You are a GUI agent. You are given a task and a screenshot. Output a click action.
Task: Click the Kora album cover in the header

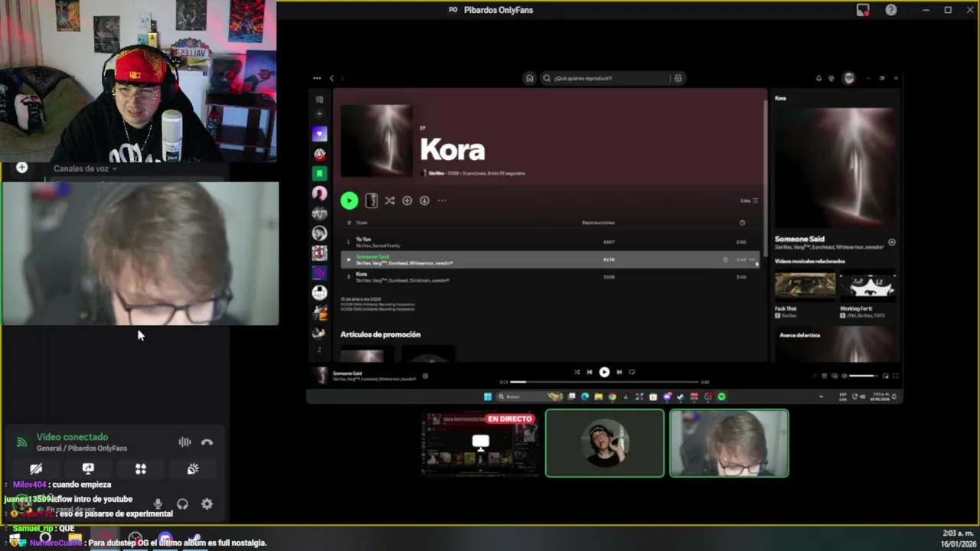[376, 141]
